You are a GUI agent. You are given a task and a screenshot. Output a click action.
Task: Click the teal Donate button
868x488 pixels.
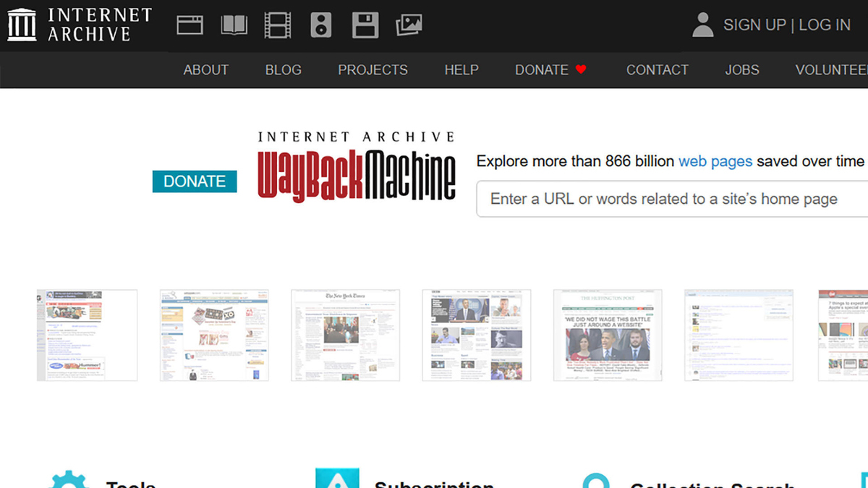pyautogui.click(x=195, y=181)
